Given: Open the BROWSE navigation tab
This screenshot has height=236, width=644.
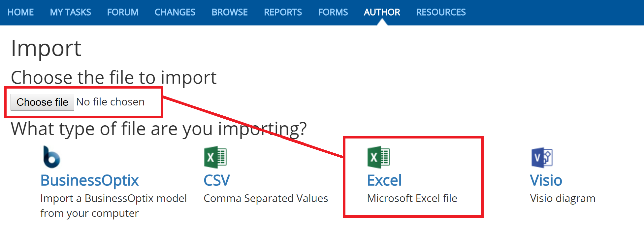Looking at the screenshot, I should click(x=230, y=12).
